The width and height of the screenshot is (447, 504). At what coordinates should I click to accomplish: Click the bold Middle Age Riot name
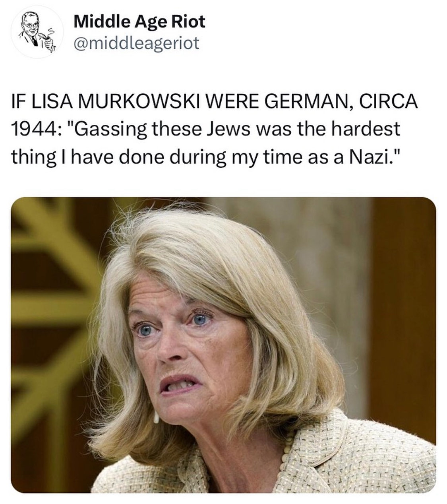(139, 21)
